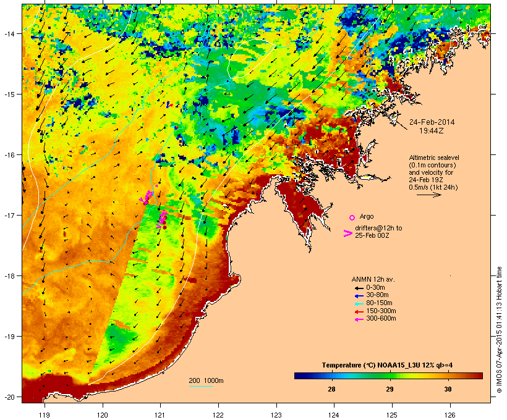The image size is (507, 420).
Task: Click the blue 30-80m legend arrow
Action: pos(359,296)
